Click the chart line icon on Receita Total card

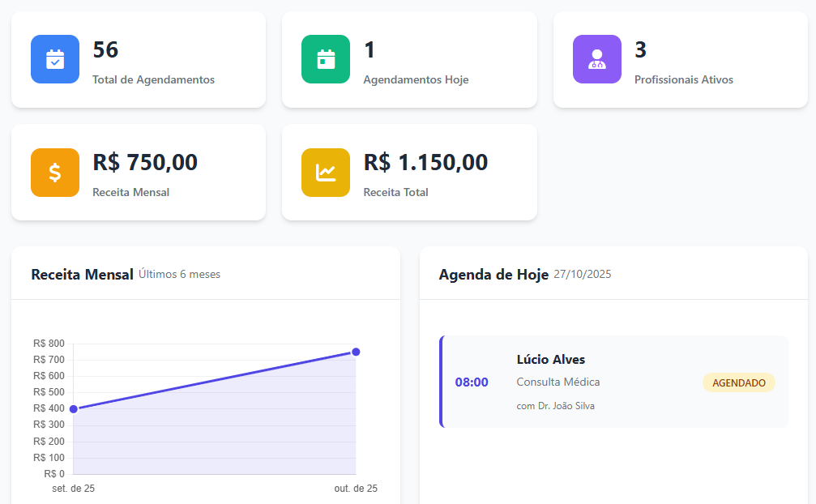pyautogui.click(x=326, y=172)
